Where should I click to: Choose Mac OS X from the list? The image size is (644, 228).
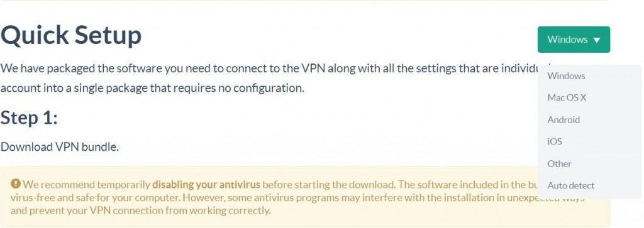[567, 97]
